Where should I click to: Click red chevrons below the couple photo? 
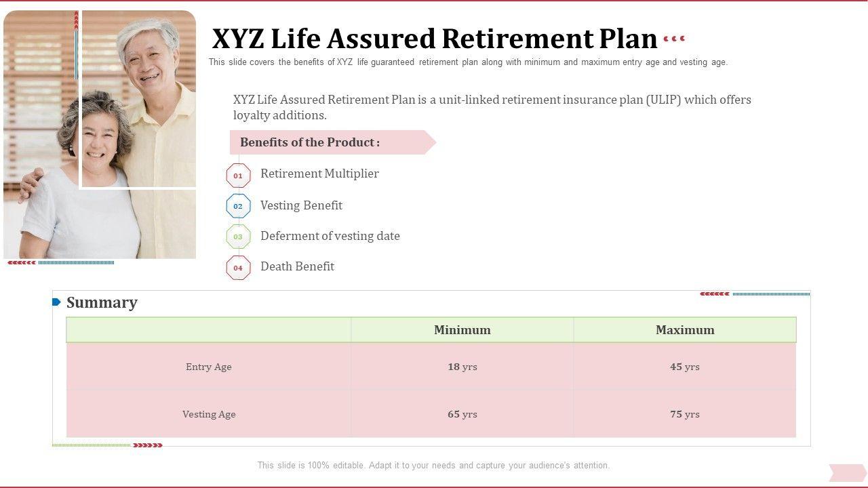click(22, 263)
